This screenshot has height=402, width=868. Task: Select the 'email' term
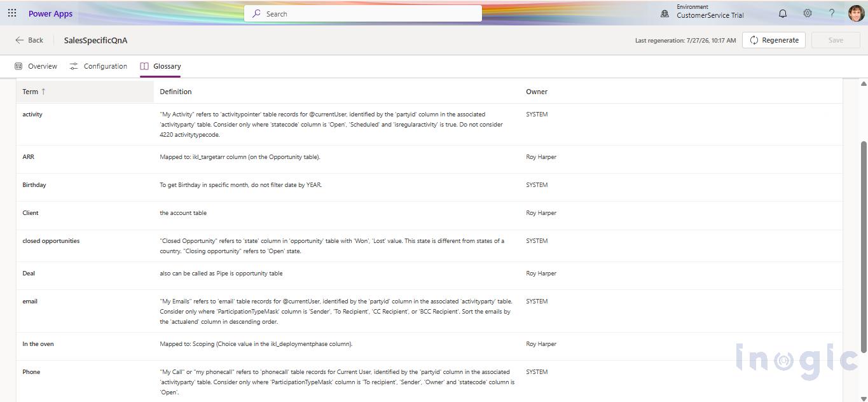coord(30,301)
